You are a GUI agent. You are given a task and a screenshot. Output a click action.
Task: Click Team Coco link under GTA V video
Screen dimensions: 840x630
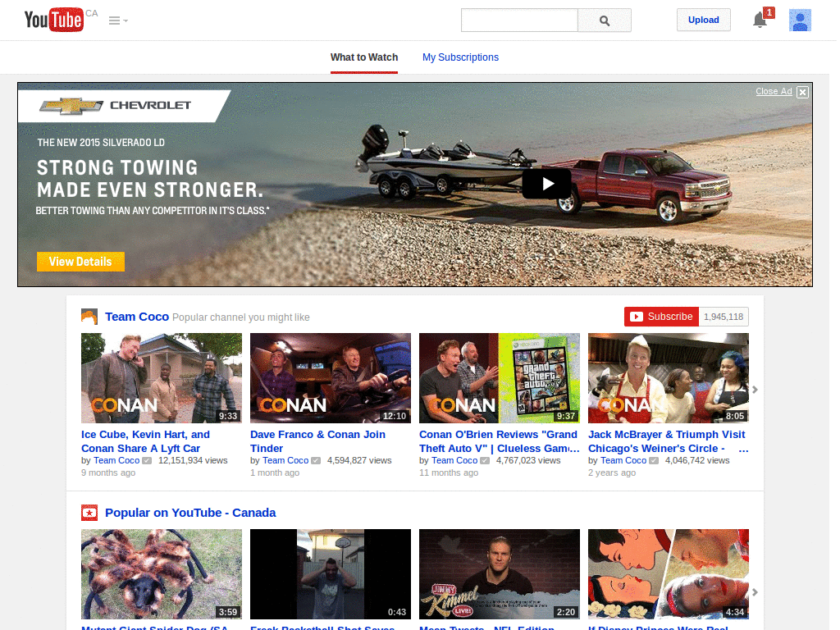[454, 461]
